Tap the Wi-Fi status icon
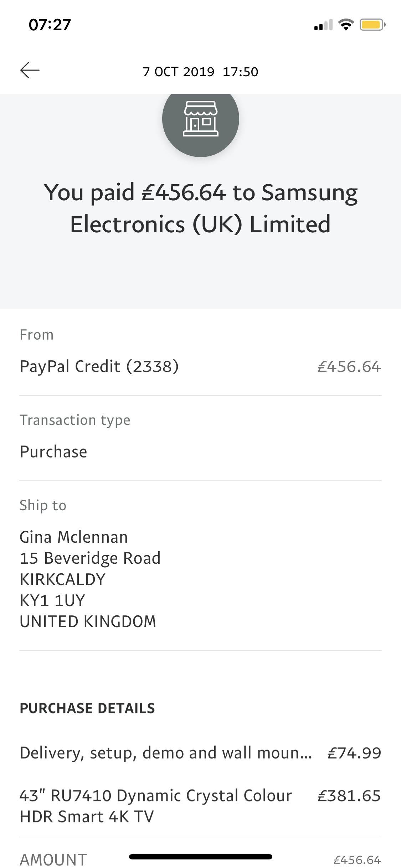The image size is (401, 868). tap(345, 25)
